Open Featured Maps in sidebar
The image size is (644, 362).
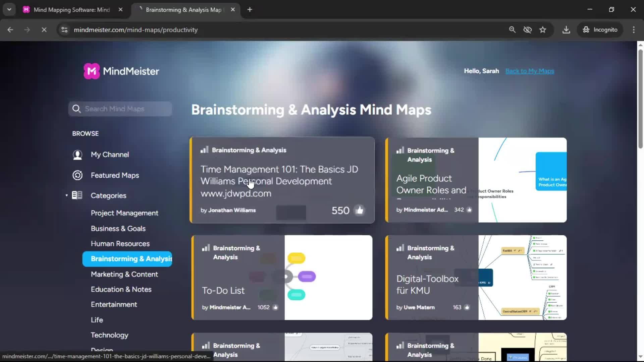pos(115,175)
